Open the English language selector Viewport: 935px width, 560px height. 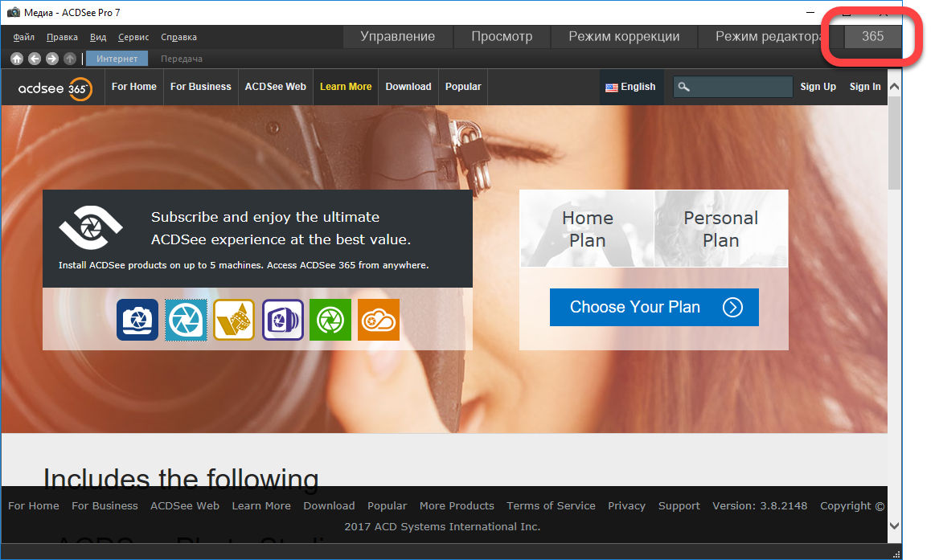(630, 87)
